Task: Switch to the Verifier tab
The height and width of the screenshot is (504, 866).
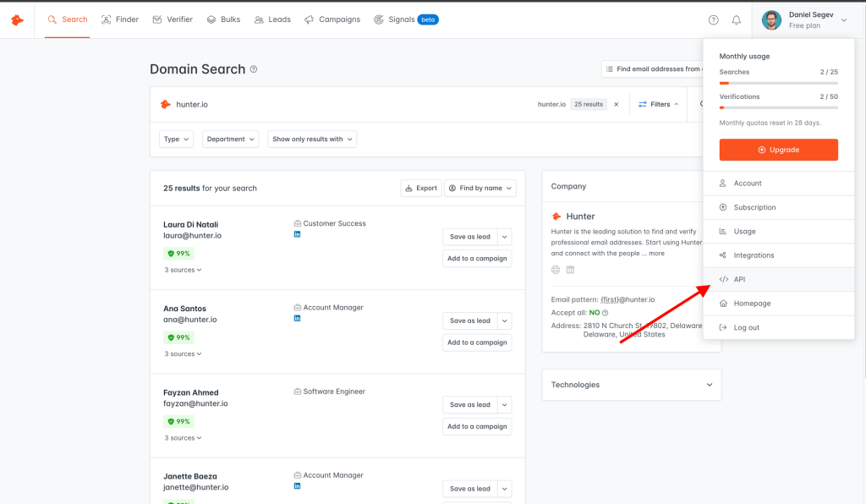Action: tap(173, 19)
